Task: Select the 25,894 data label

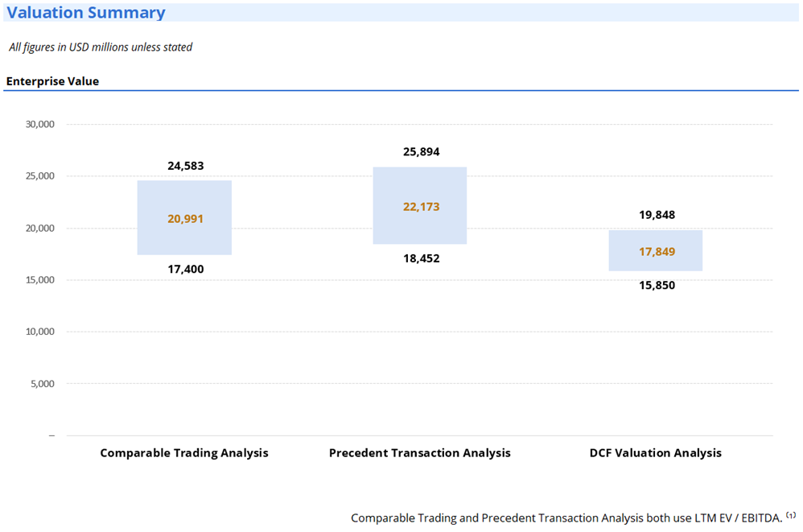Action: pyautogui.click(x=422, y=151)
